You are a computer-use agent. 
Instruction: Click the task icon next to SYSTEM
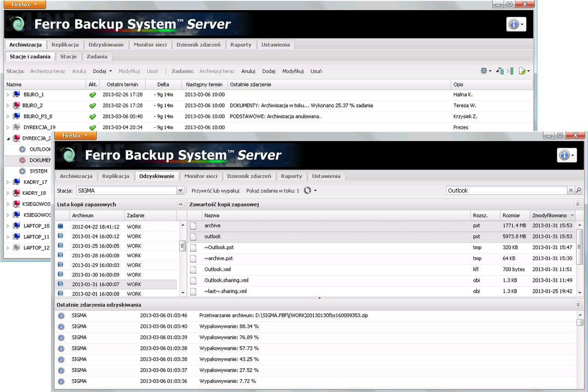point(23,171)
